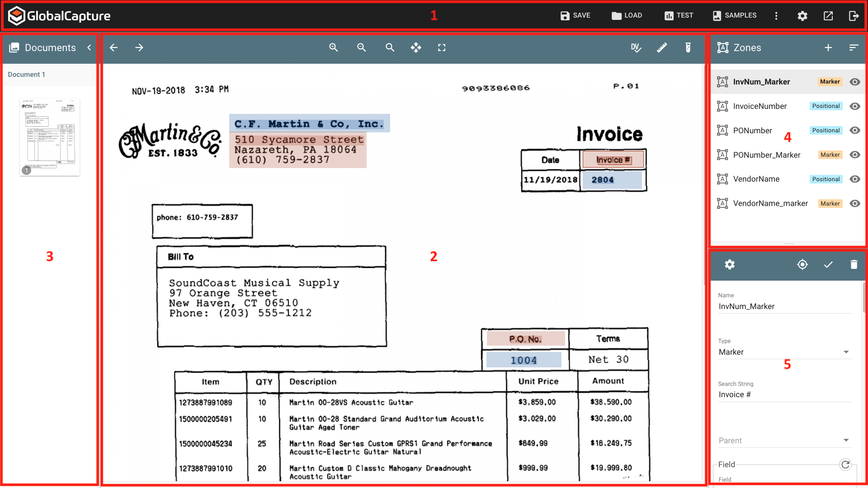Click the DV validation icon
The width and height of the screenshot is (868, 488).
click(x=636, y=47)
